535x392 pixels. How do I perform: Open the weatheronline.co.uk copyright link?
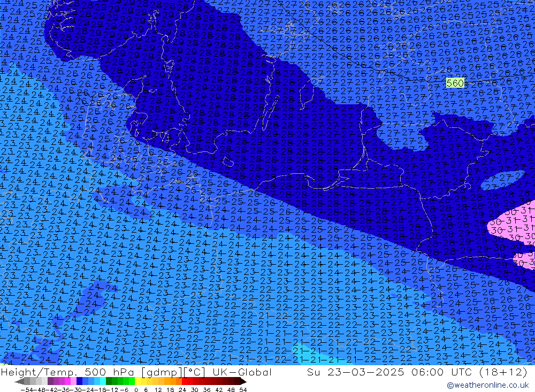[488, 385]
